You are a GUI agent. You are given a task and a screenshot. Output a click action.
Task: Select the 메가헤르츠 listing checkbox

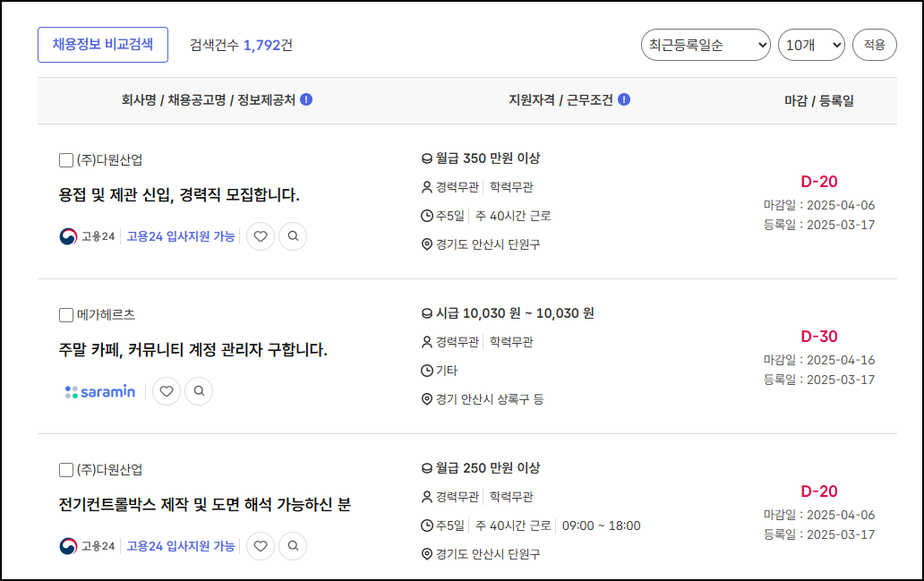[65, 315]
